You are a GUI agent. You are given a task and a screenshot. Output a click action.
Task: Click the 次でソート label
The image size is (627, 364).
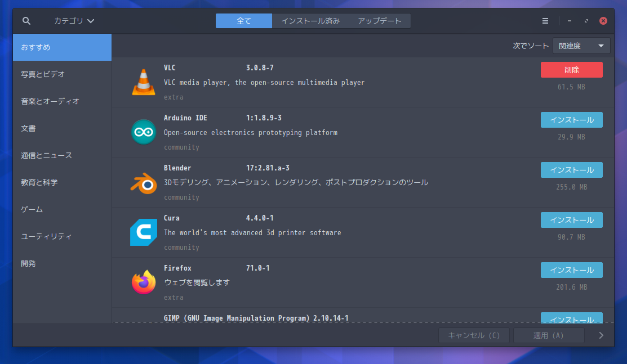point(531,46)
